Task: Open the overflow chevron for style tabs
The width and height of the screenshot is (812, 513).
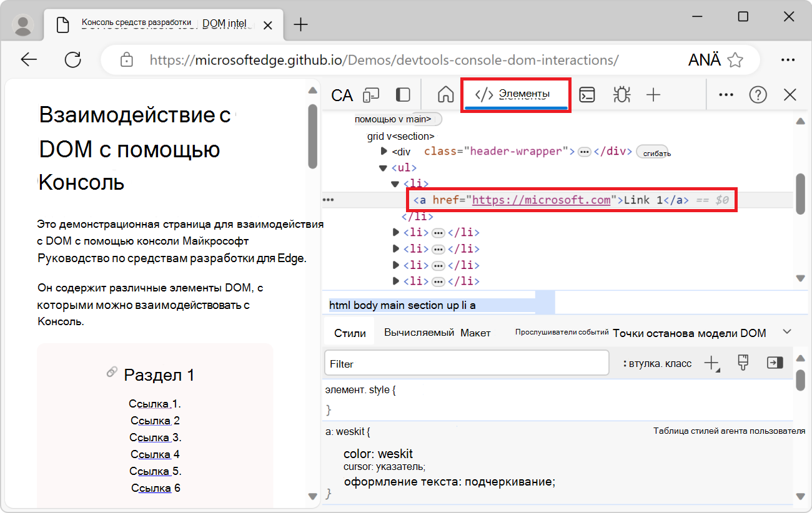Action: click(786, 332)
